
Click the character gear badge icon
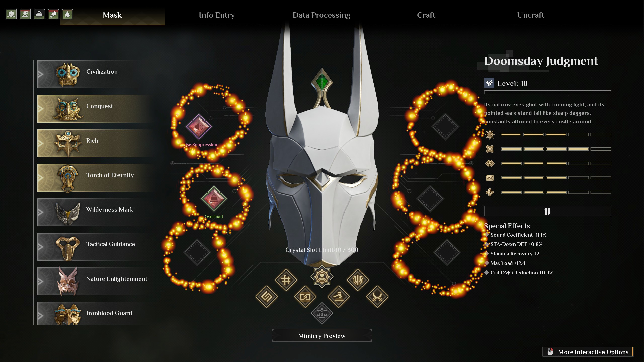pyautogui.click(x=322, y=277)
